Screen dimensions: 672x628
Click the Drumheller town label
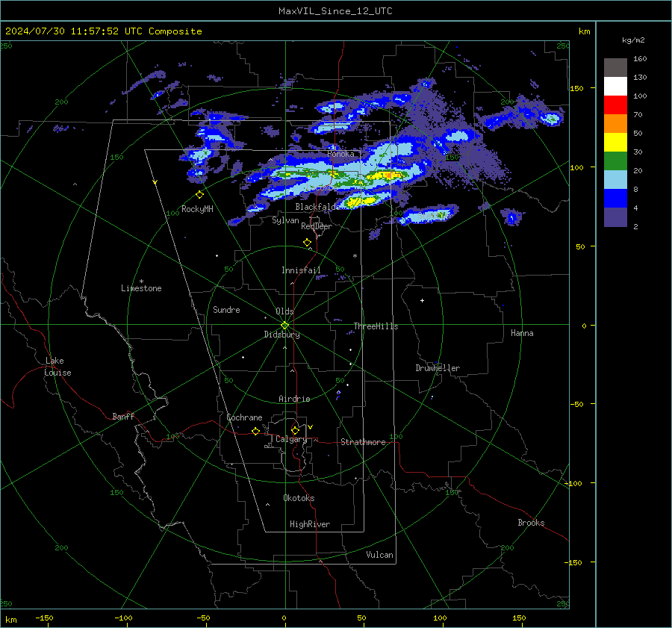pyautogui.click(x=438, y=368)
